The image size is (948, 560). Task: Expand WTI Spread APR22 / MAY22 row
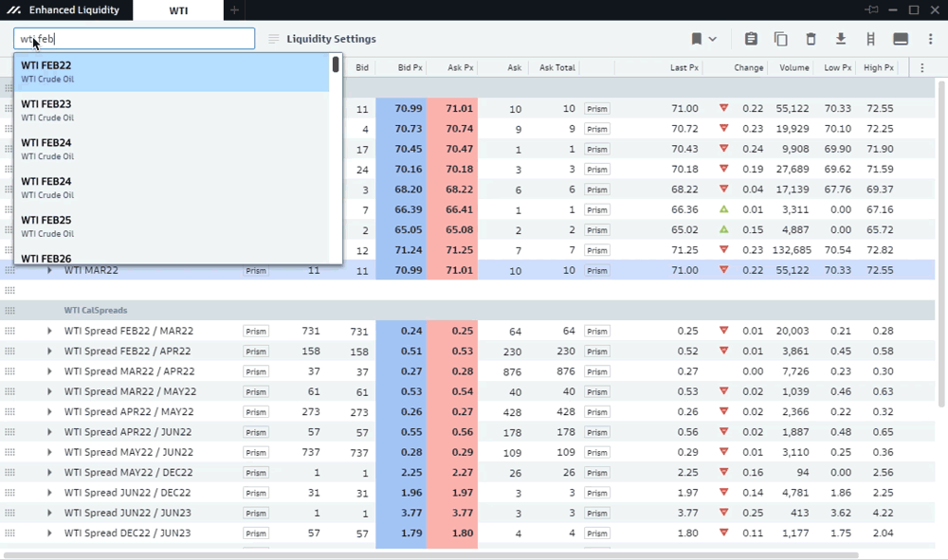49,412
